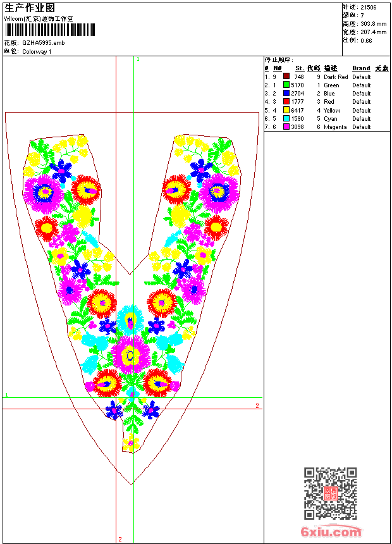
Task: Click the stitch count '1590' for Cyan
Action: coord(297,119)
